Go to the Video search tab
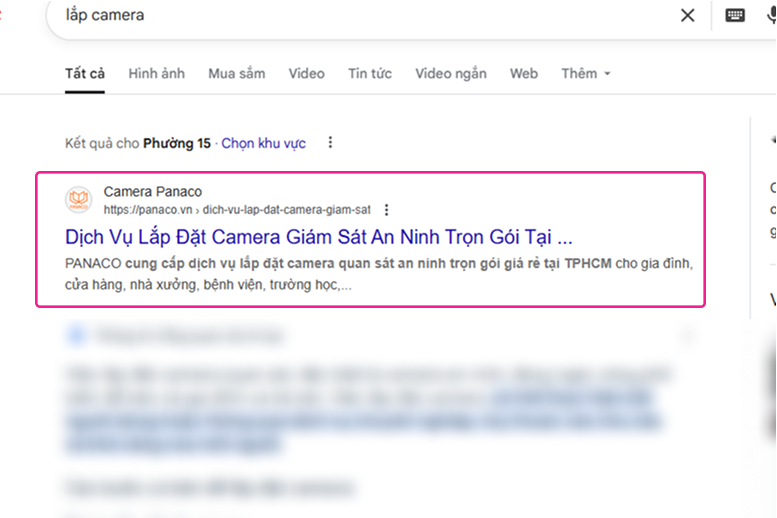The width and height of the screenshot is (777, 518). [x=306, y=74]
